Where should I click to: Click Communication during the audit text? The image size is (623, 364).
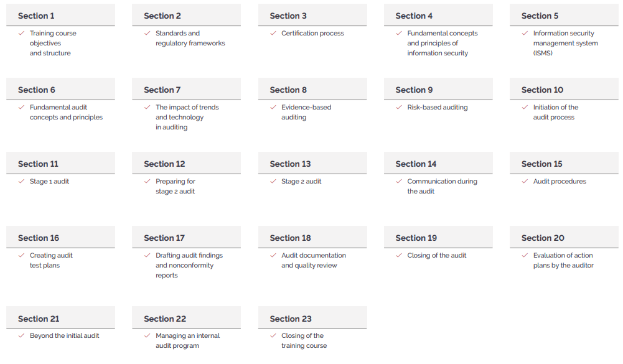(x=443, y=186)
